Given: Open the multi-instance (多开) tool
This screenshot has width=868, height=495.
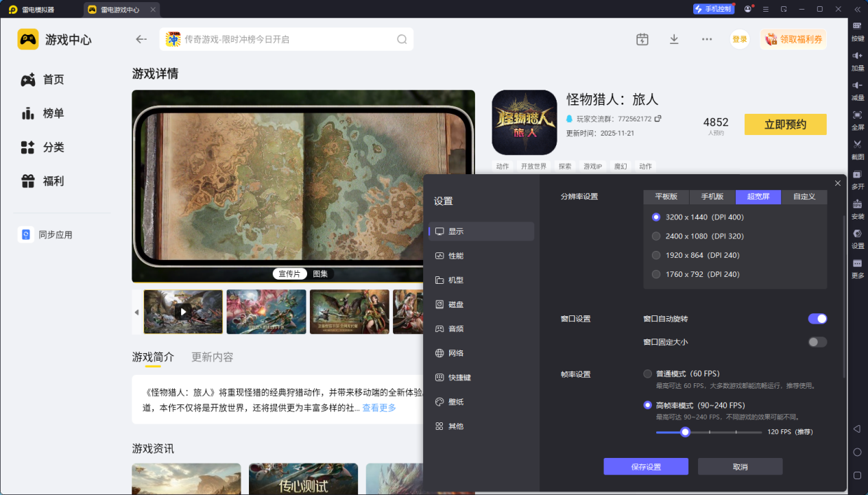Looking at the screenshot, I should click(x=857, y=174).
